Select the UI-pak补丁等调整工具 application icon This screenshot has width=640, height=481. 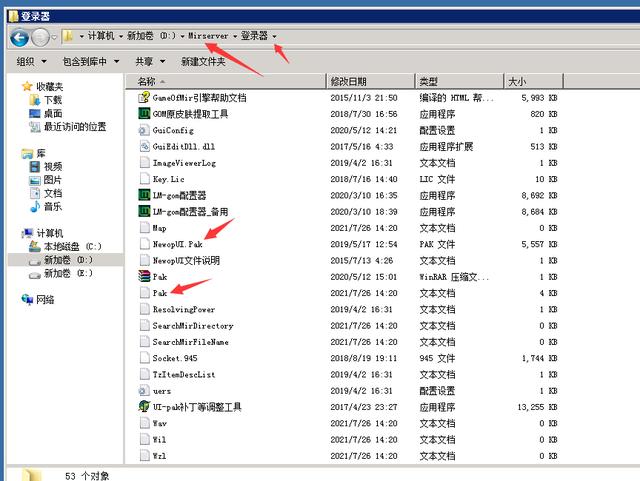click(144, 406)
